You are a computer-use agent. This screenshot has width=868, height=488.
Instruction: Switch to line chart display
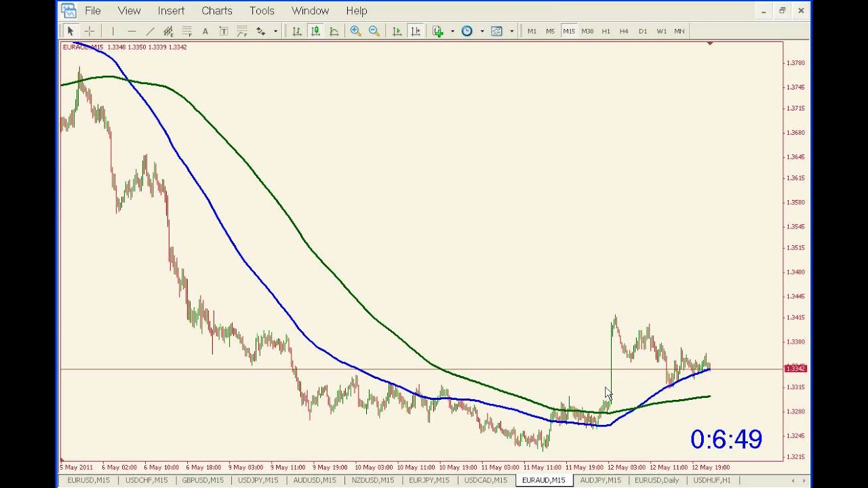click(x=334, y=31)
